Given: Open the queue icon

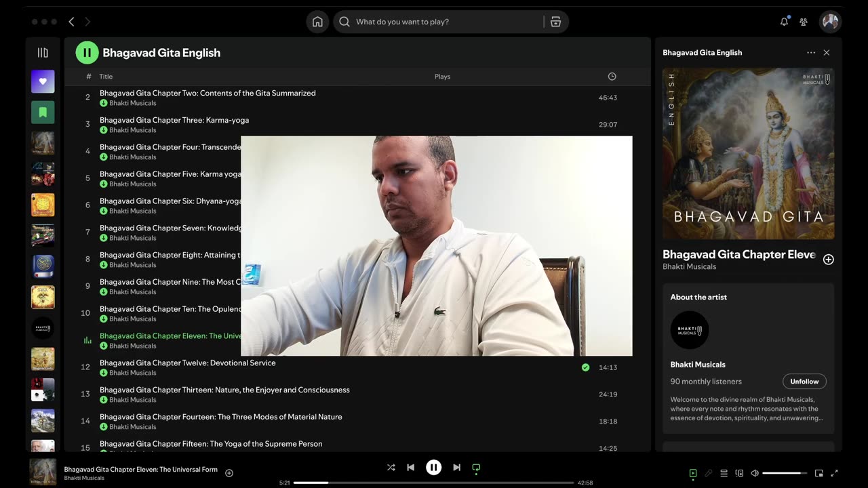Looking at the screenshot, I should coord(724,473).
